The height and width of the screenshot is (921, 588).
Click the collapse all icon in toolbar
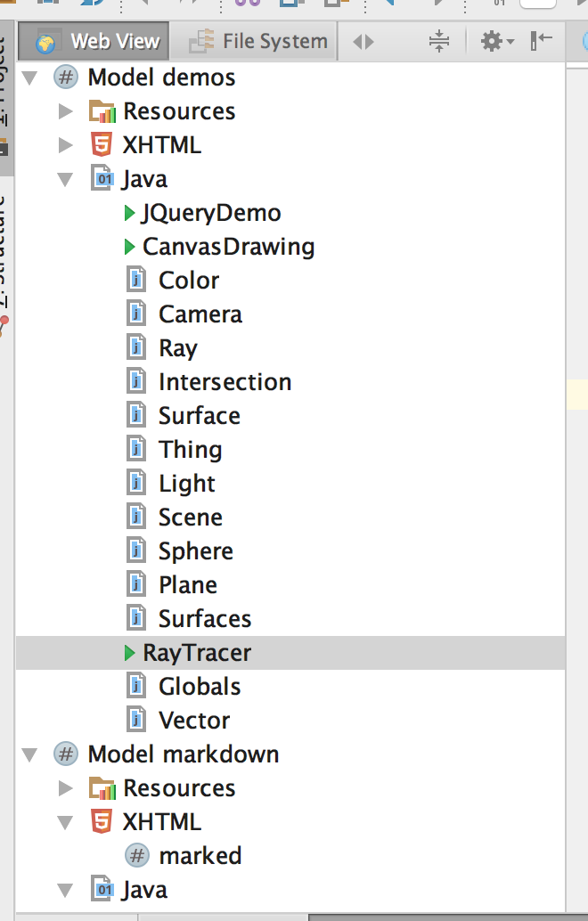coord(439,41)
